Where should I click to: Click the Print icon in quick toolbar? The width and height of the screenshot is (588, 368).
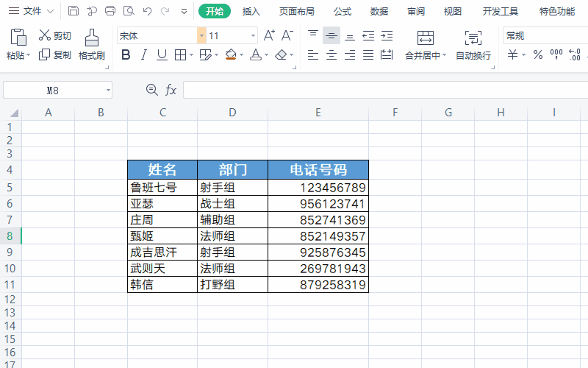[110, 11]
